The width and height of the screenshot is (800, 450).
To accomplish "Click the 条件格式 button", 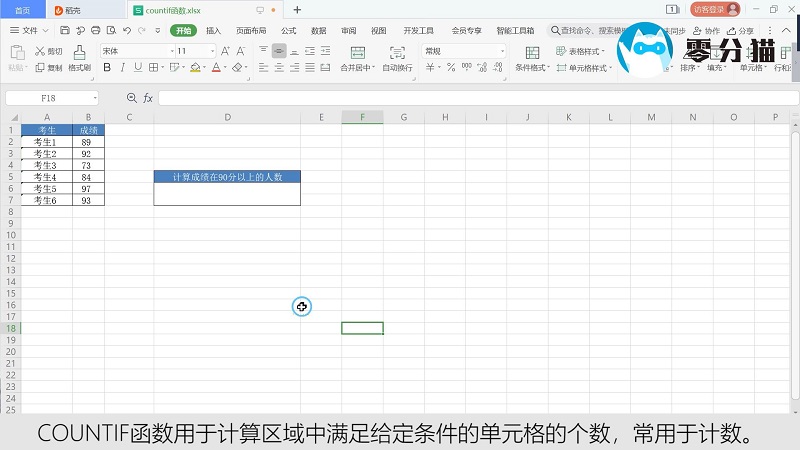I will [532, 68].
